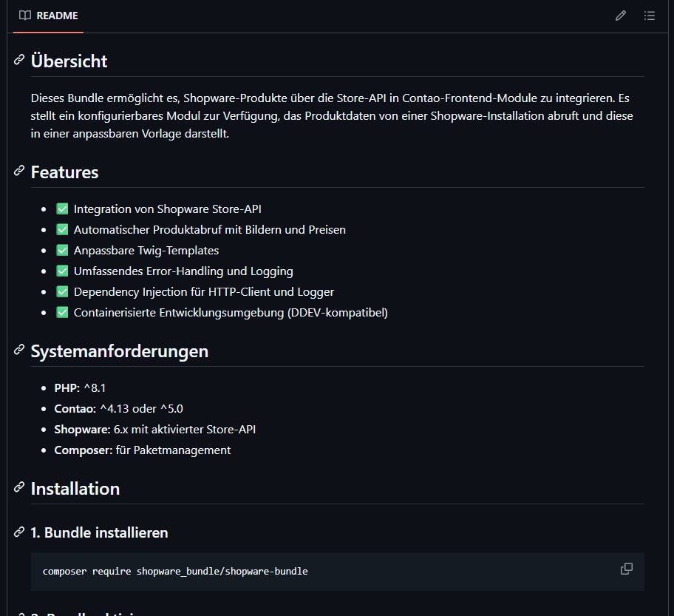
Task: Click the Systemanforderungen heading text
Action: tap(119, 351)
